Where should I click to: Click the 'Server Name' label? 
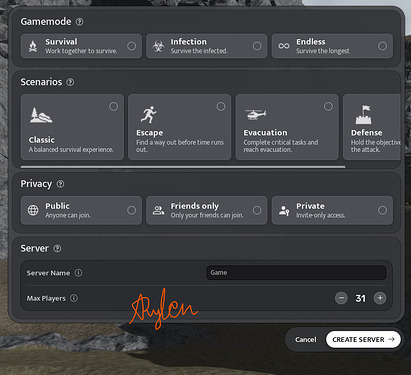pos(48,273)
